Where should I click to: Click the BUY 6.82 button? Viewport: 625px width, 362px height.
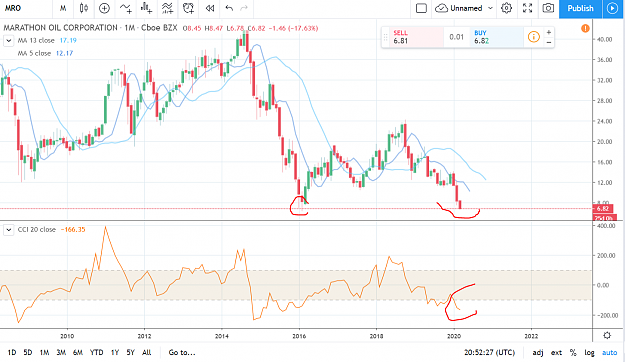[x=497, y=37]
